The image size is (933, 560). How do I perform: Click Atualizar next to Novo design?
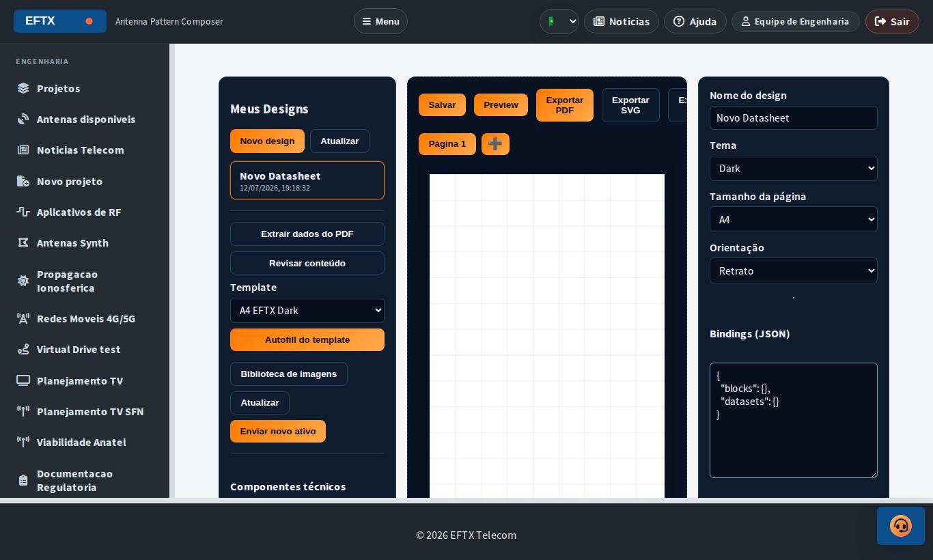339,141
